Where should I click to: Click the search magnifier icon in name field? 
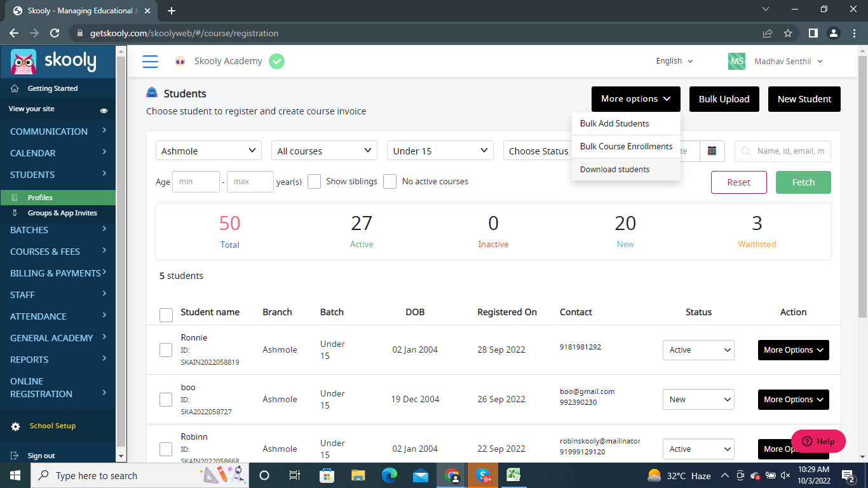click(x=746, y=151)
